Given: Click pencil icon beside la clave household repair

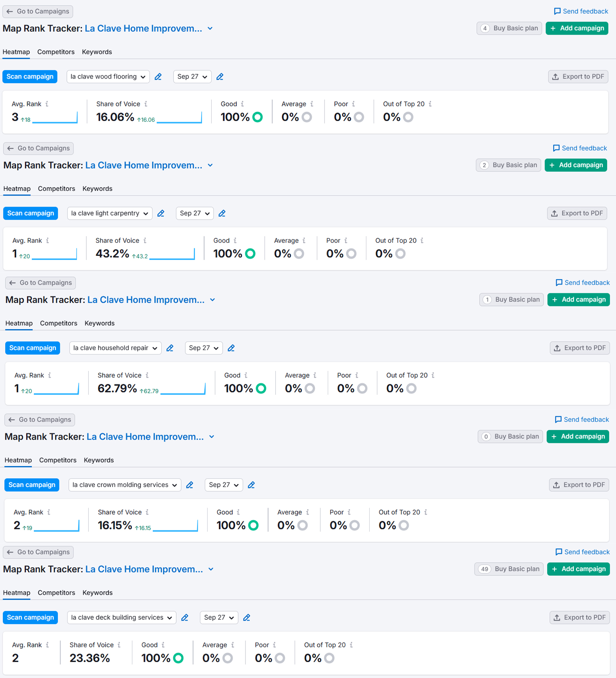Looking at the screenshot, I should click(170, 348).
